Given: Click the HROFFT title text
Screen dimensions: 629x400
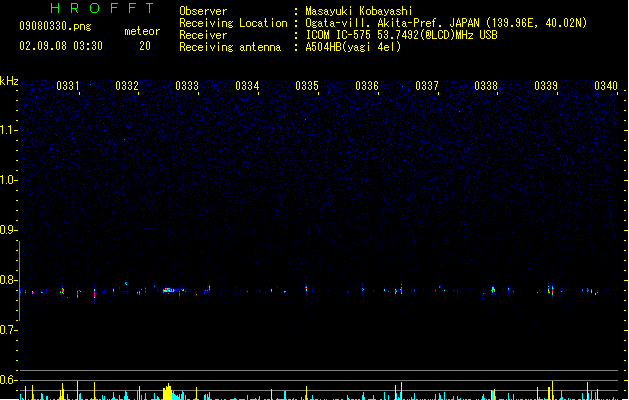Looking at the screenshot, I should pos(102,8).
